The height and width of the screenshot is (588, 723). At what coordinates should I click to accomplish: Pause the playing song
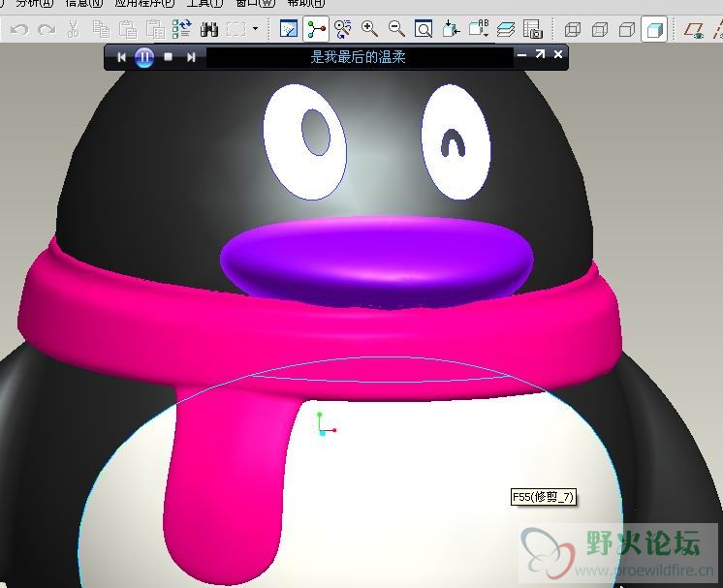(x=144, y=57)
